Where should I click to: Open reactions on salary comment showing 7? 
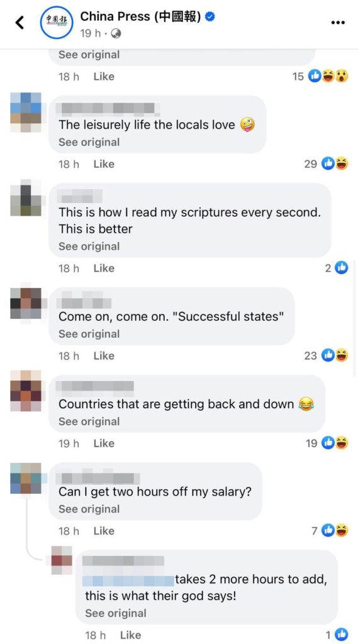tap(330, 531)
